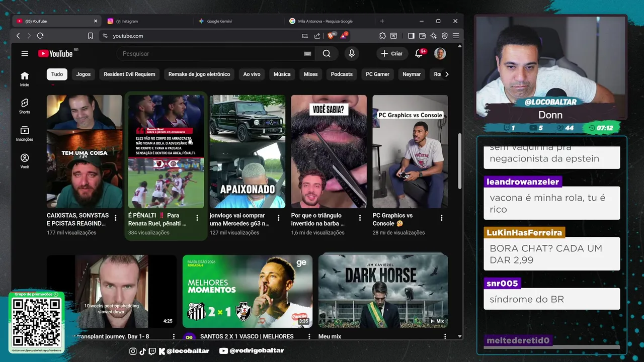Viewport: 644px width, 362px height.
Task: Open the APAIXONADO Mercedes short thumbnail
Action: coord(248,151)
